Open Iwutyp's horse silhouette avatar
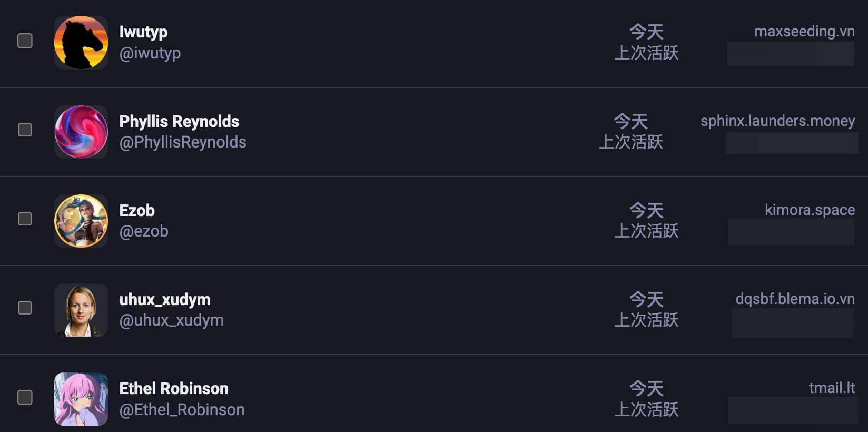Viewport: 868px width, 432px height. 81,43
